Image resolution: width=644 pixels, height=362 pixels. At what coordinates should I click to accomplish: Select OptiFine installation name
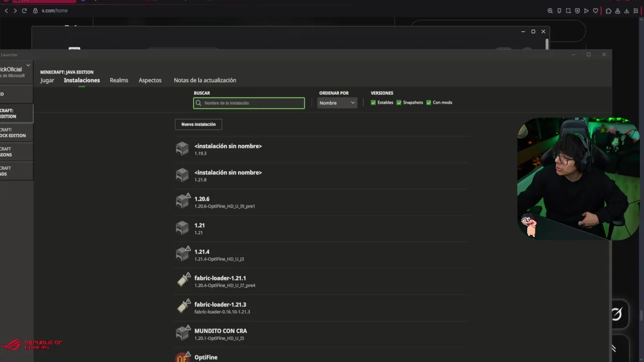(x=206, y=357)
